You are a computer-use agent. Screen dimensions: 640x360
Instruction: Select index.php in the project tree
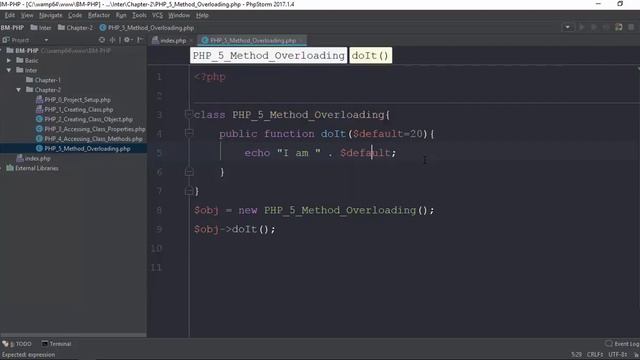[x=37, y=158]
